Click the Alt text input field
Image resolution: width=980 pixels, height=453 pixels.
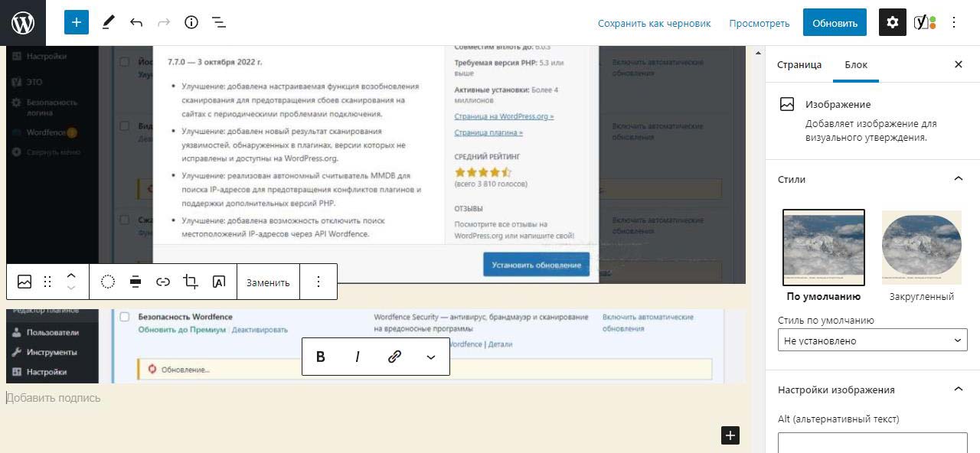coord(872,442)
